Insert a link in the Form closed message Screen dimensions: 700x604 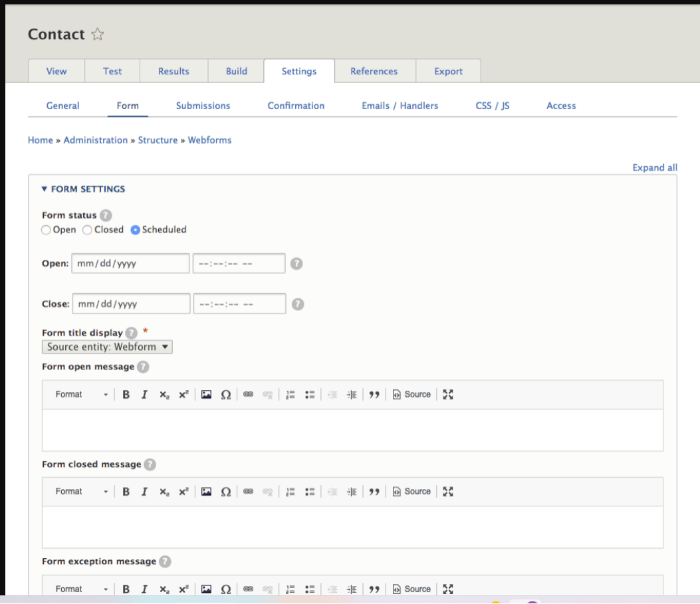248,491
